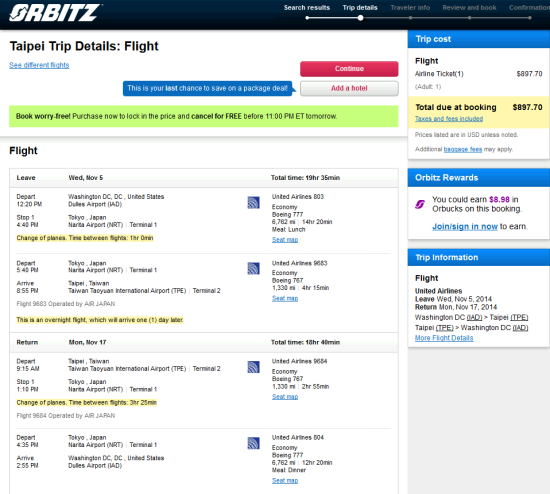This screenshot has width=550, height=494.
Task: Click Join/sign in now link
Action: coord(465,226)
